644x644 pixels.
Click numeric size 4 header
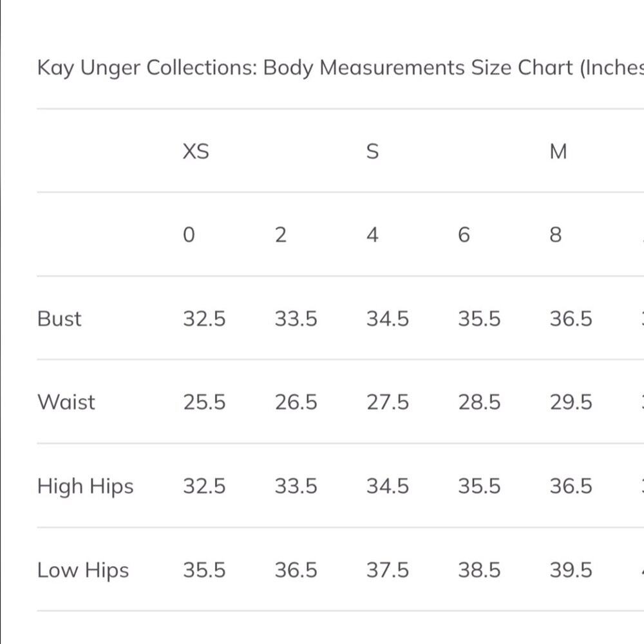(372, 235)
